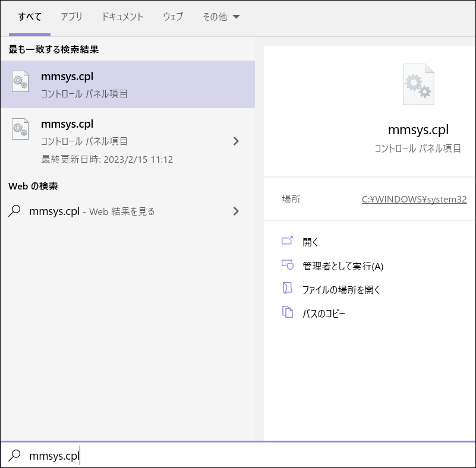The width and height of the screenshot is (476, 468).
Task: Expand the web search result arrow
Action: [236, 211]
